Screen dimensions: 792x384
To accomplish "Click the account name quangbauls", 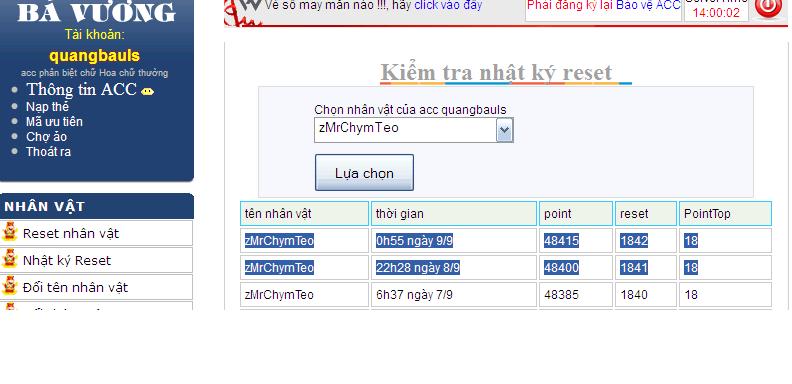I will [94, 56].
